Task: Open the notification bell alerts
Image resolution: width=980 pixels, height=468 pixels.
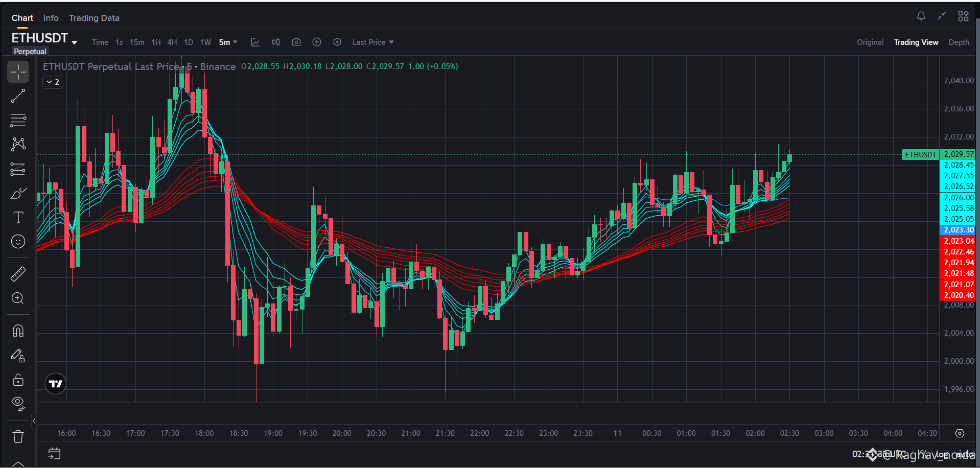Action: [x=921, y=16]
